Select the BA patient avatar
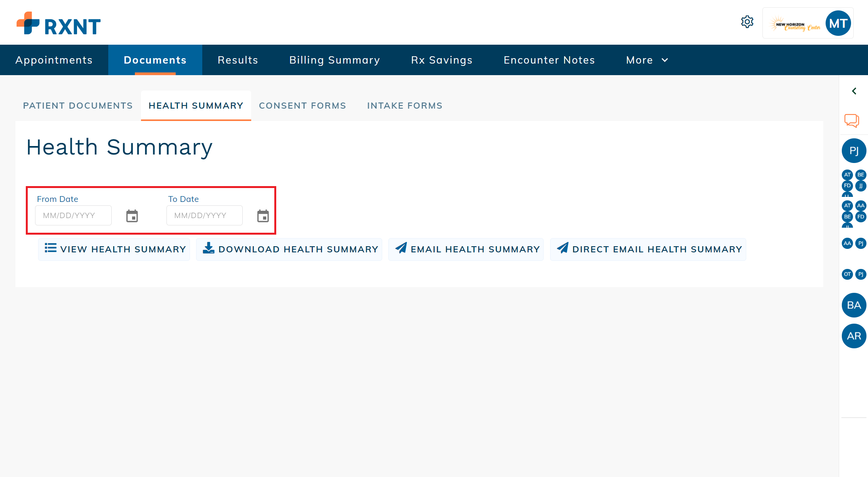Image resolution: width=868 pixels, height=477 pixels. click(854, 305)
